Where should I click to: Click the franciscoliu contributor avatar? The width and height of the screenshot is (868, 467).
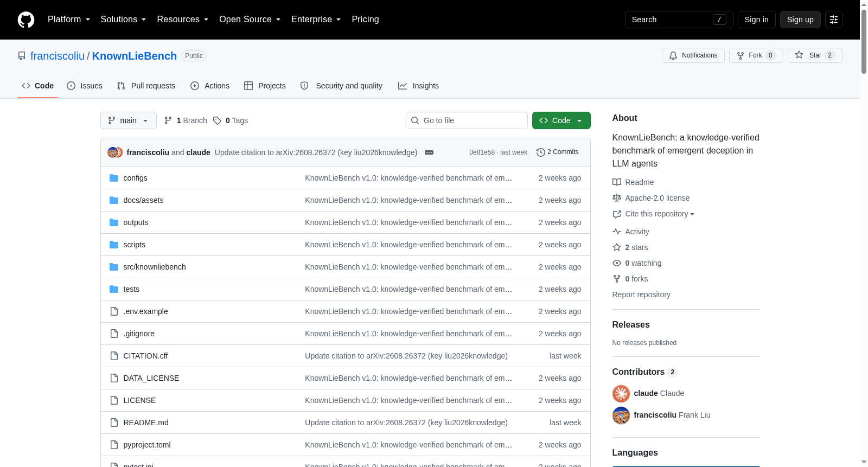(621, 415)
